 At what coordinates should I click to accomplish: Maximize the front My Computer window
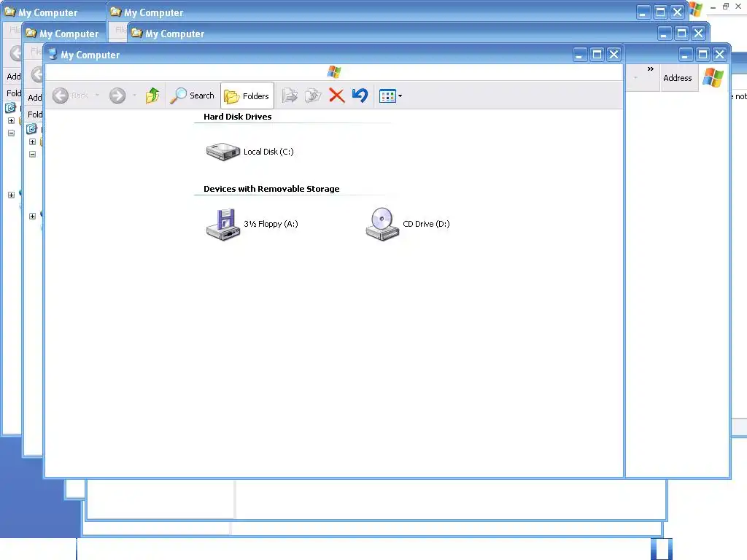tap(597, 55)
